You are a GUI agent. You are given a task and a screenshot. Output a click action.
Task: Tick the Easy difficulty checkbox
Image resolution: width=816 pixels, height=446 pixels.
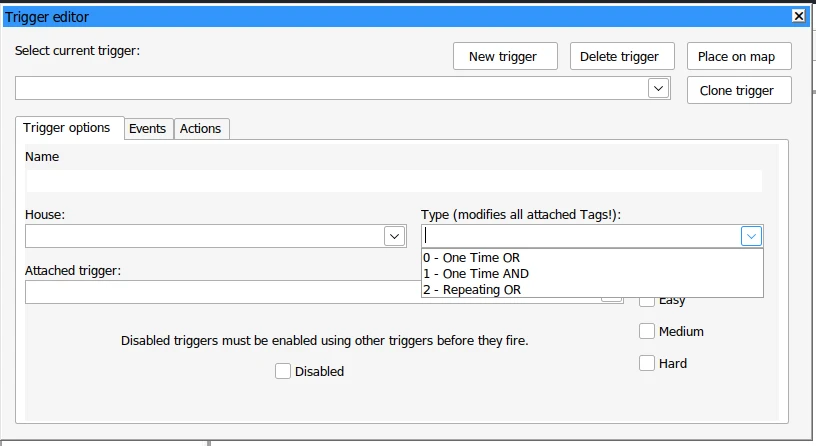click(647, 299)
